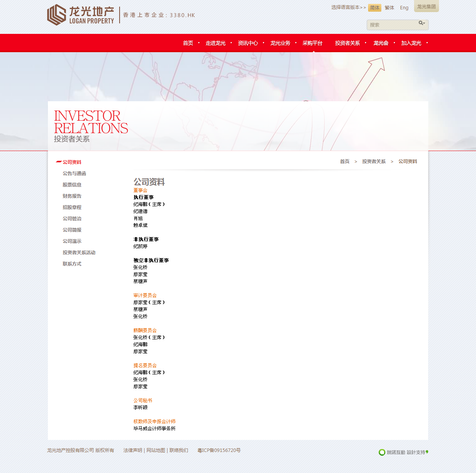Select 联系方式 in the sidebar

pyautogui.click(x=72, y=264)
